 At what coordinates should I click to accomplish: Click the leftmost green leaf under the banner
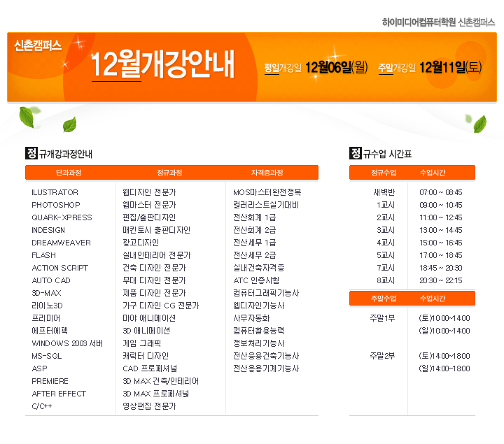(29, 117)
